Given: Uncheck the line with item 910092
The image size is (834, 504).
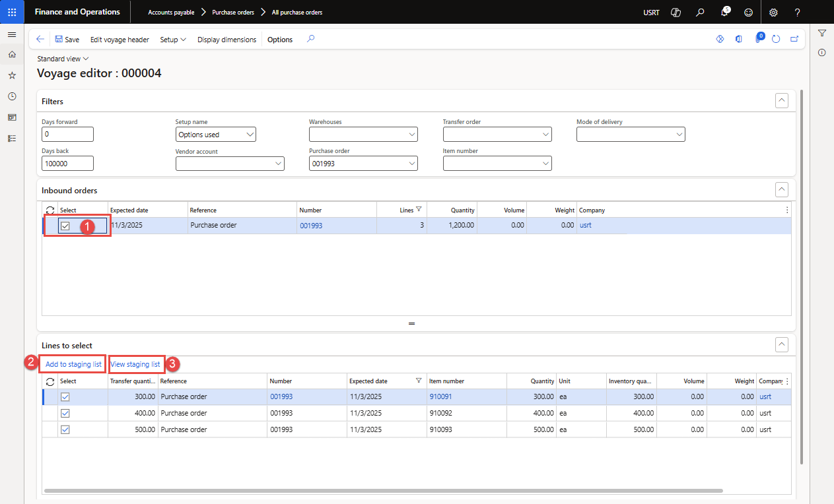Looking at the screenshot, I should (x=65, y=413).
